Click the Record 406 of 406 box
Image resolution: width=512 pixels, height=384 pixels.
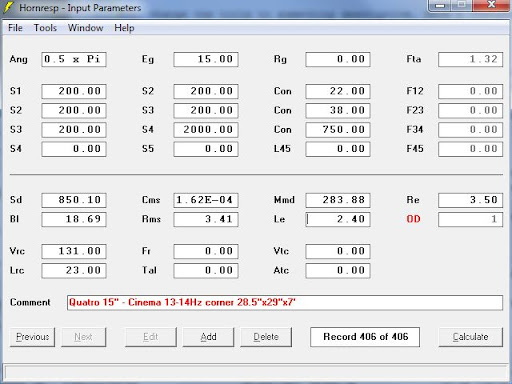coord(365,337)
